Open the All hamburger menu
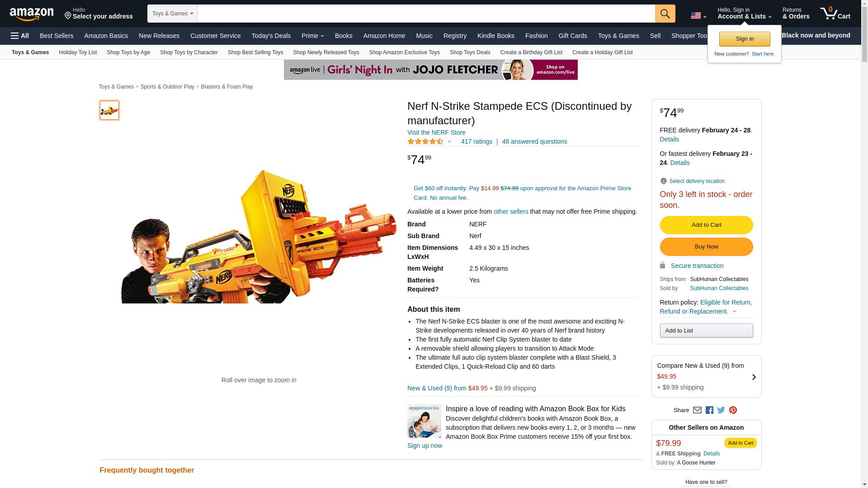Image resolution: width=868 pixels, height=488 pixels. click(x=20, y=36)
